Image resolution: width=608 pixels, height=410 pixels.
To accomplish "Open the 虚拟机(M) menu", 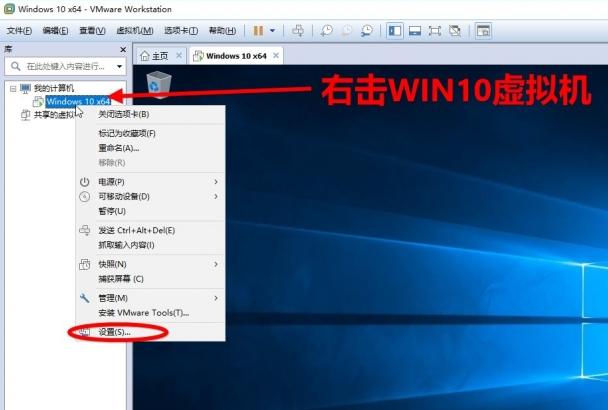I will point(135,31).
